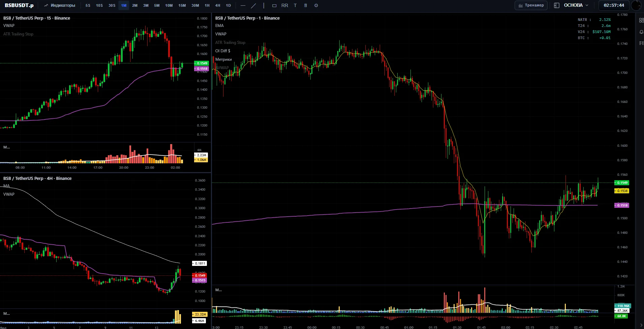Viewport: 644px width, 329px height.
Task: Click the green 0.1549 price label on main chart
Action: tap(622, 183)
